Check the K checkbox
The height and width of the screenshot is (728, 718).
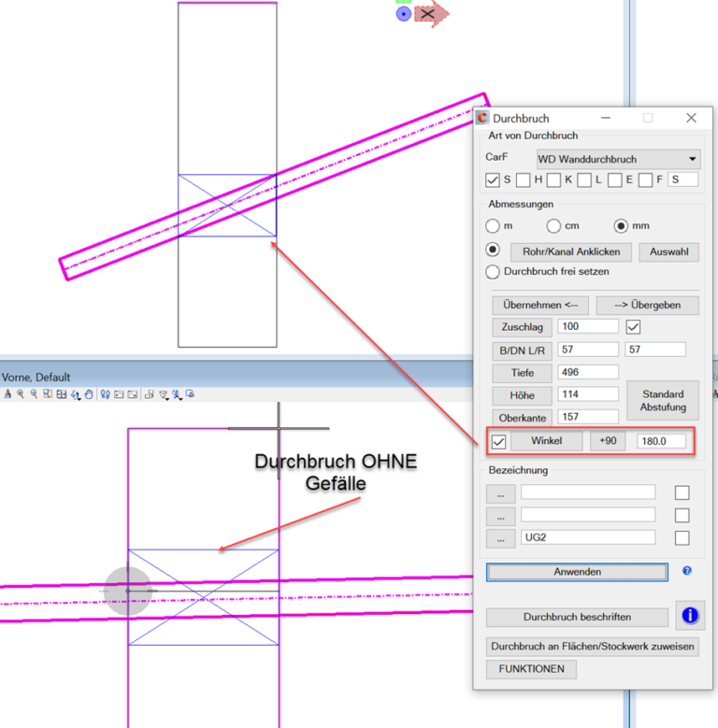(x=553, y=180)
